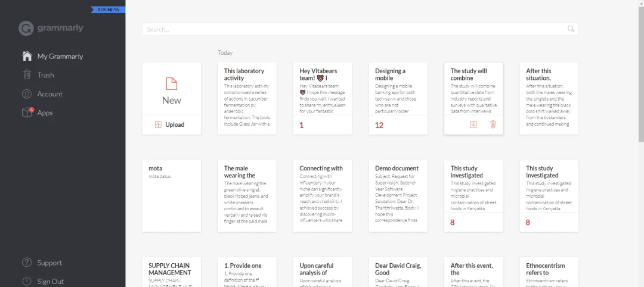Select the Apps menu label
This screenshot has width=644, height=287.
(x=45, y=113)
